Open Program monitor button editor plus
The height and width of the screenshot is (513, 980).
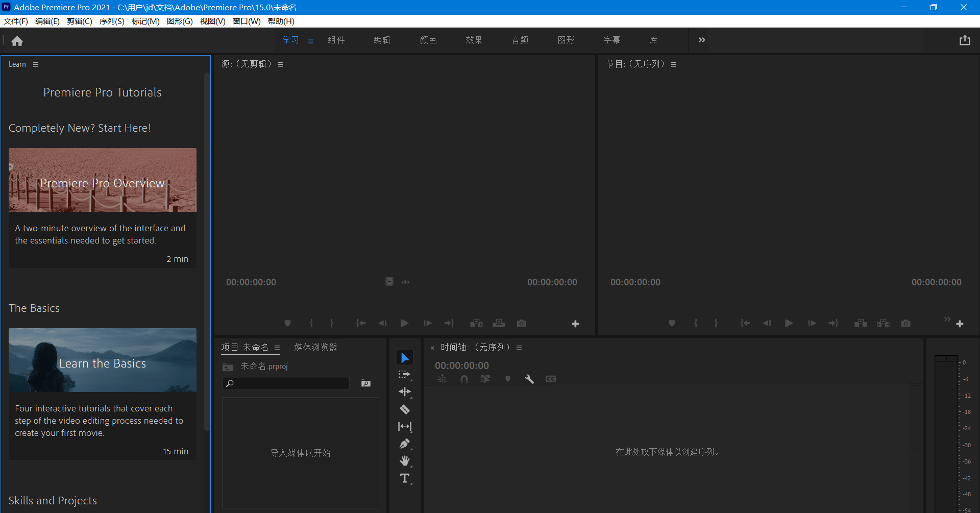[x=960, y=324]
